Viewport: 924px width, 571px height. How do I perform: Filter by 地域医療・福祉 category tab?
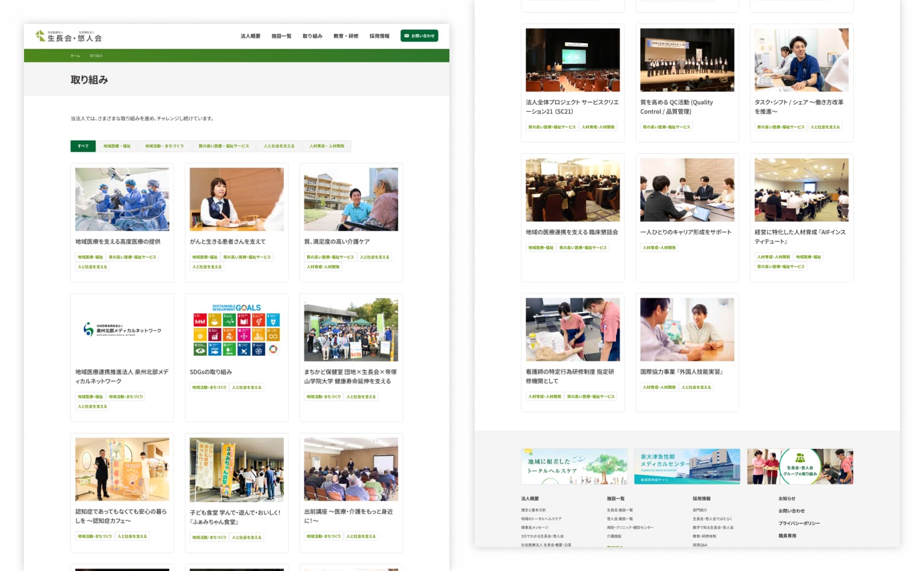117,146
